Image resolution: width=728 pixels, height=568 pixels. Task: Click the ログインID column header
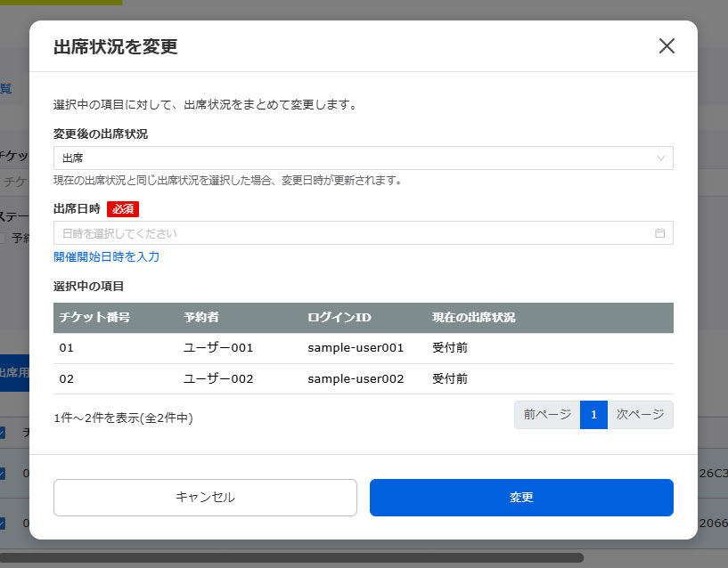[339, 318]
